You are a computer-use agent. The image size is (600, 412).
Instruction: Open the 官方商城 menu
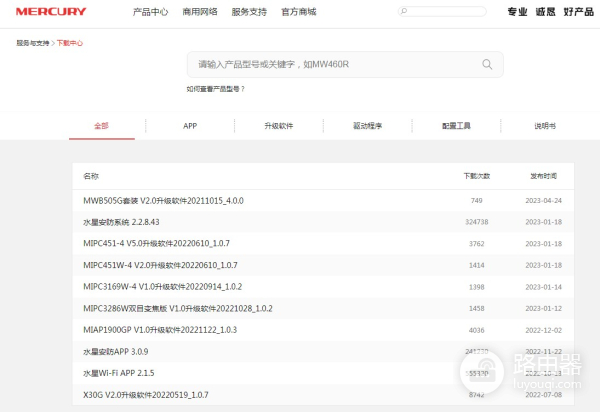(x=299, y=12)
